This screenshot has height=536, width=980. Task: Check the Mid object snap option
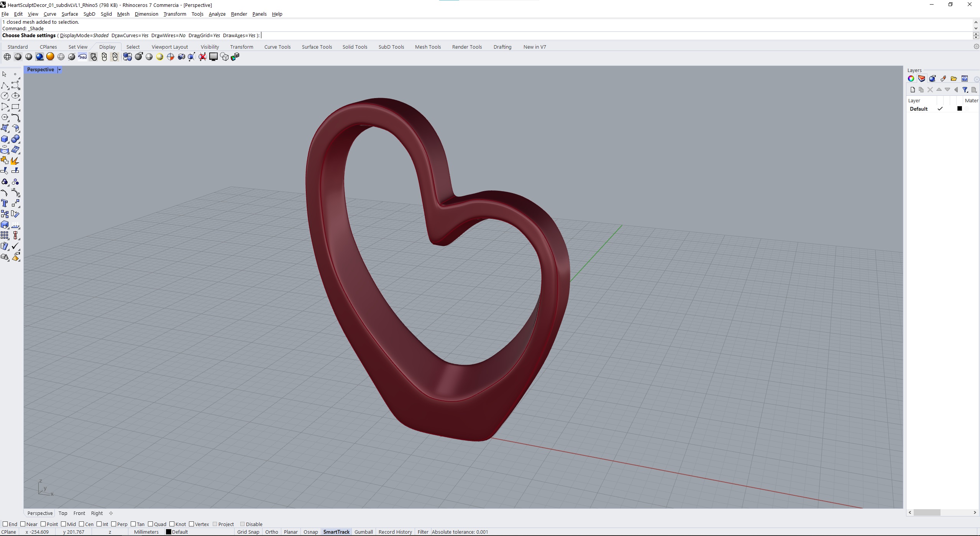coord(64,524)
